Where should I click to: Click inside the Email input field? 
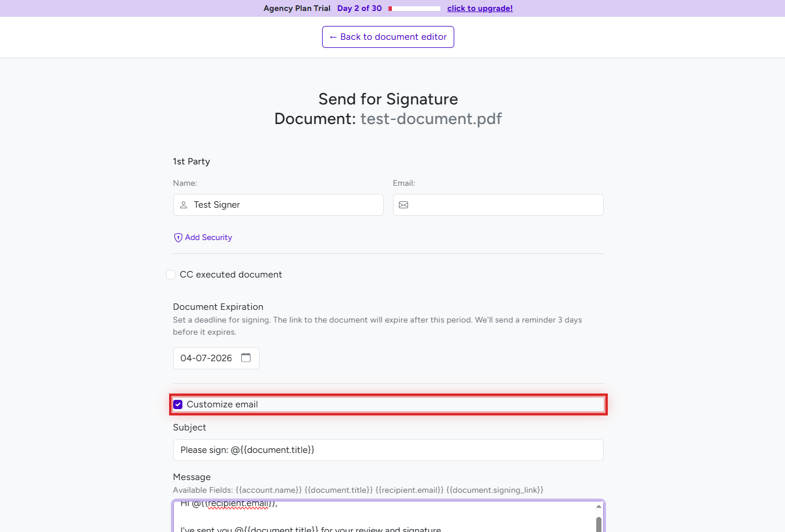[x=498, y=205]
